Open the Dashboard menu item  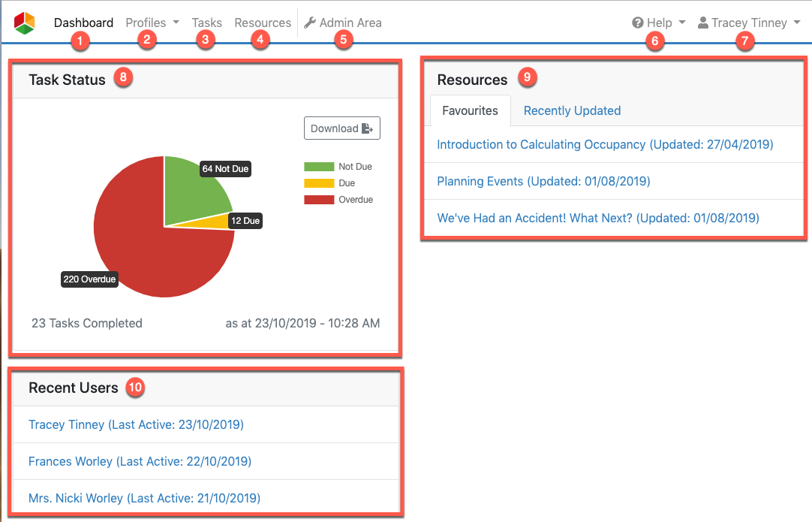pos(83,23)
